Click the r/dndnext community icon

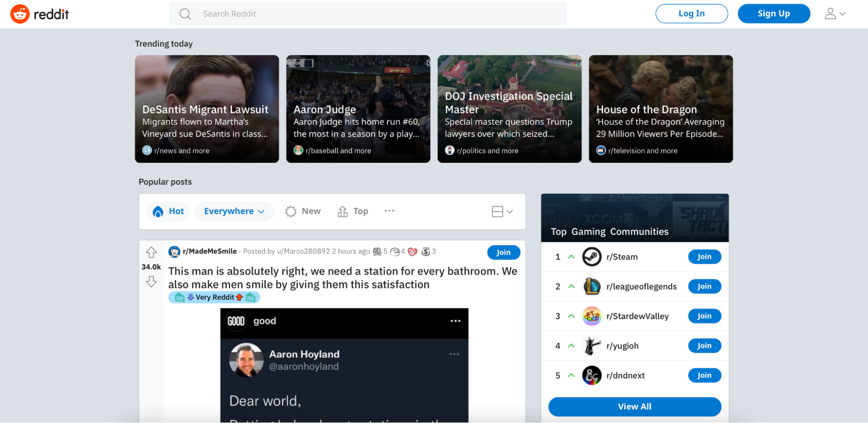point(591,376)
